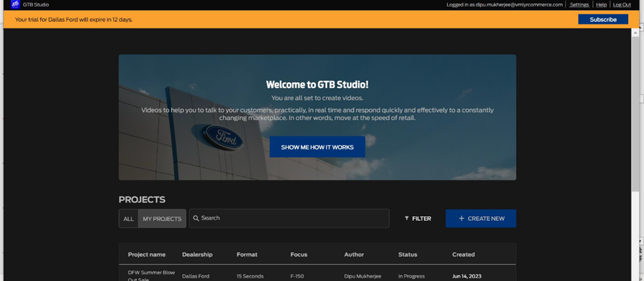Screen dimensions: 644x281
Task: Click the search magnifier icon
Action: tap(196, 218)
